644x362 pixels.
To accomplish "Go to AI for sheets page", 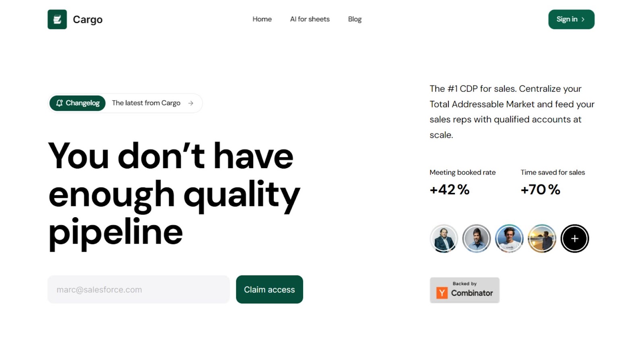I will click(310, 19).
